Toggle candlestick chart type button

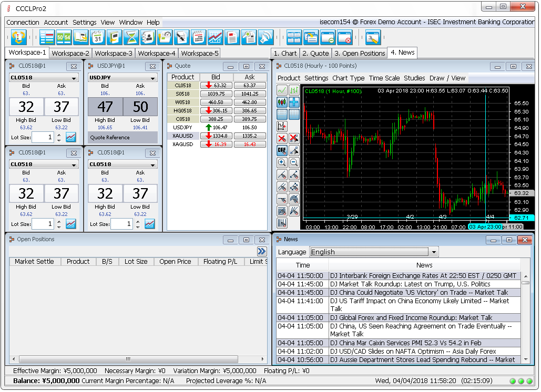(x=282, y=102)
